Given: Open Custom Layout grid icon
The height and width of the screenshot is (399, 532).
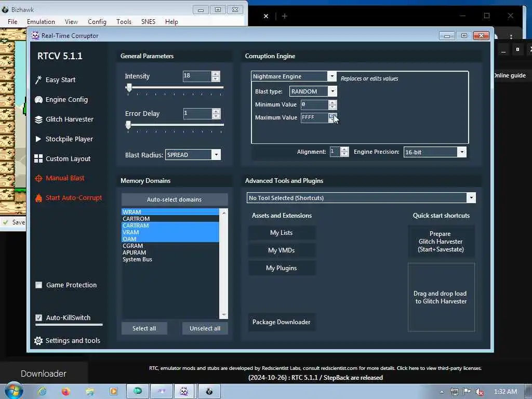Looking at the screenshot, I should (x=38, y=158).
